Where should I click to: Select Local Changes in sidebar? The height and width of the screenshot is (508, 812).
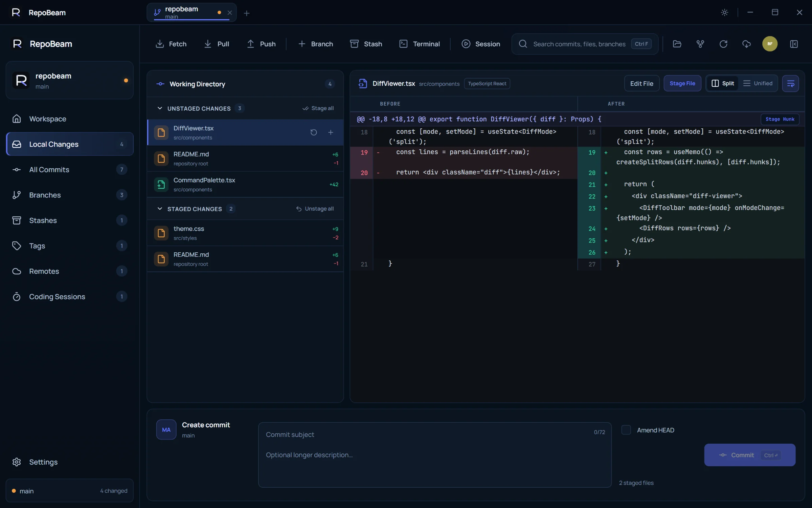point(70,144)
